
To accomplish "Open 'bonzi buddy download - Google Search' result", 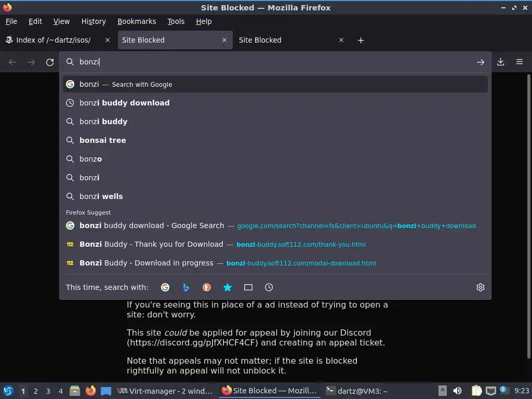I will [275, 225].
